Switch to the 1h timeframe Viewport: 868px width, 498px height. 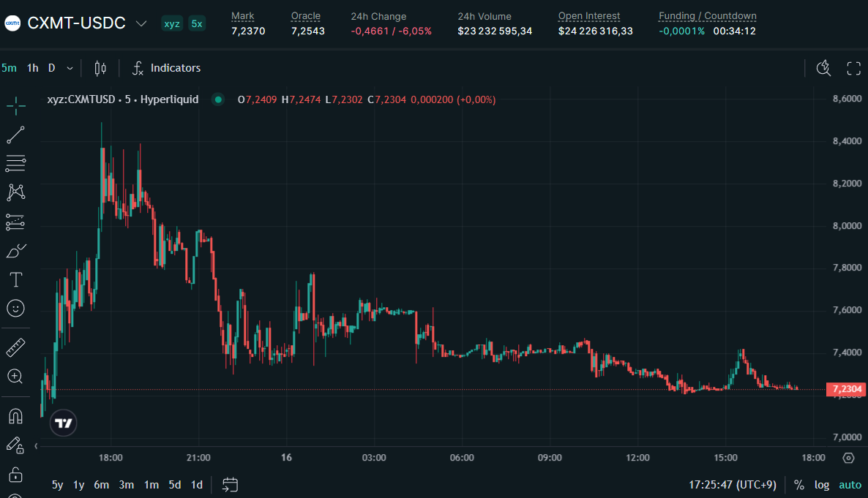33,68
